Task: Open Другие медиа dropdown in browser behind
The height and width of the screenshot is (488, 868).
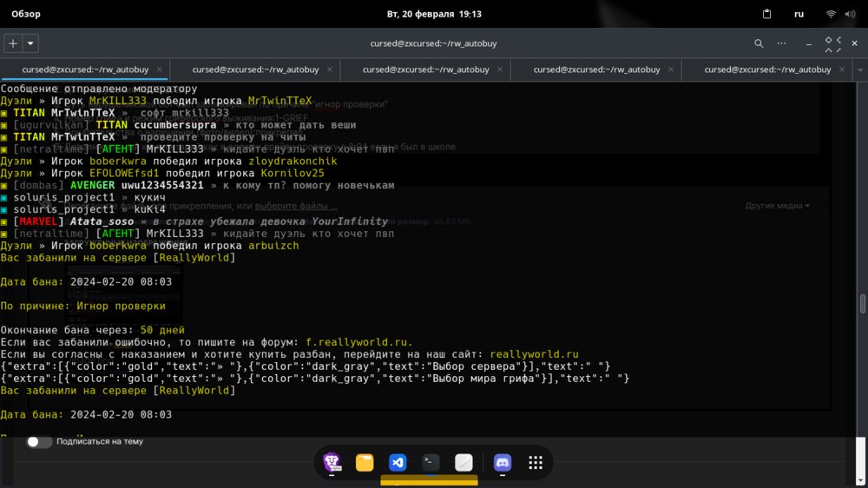Action: coord(777,206)
